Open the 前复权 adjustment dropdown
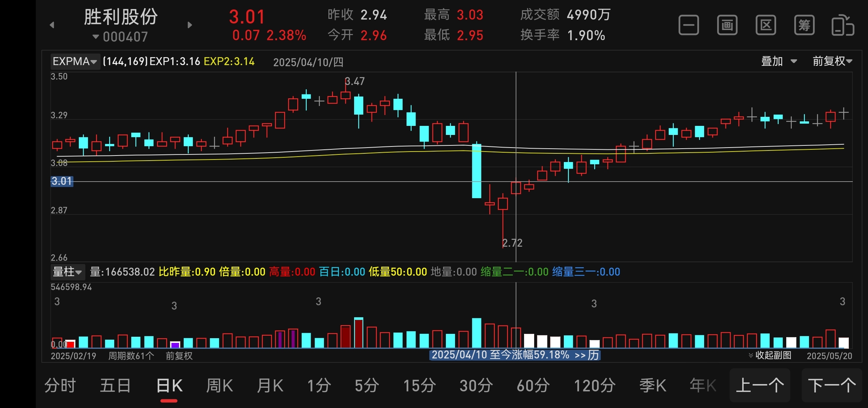 coord(832,61)
